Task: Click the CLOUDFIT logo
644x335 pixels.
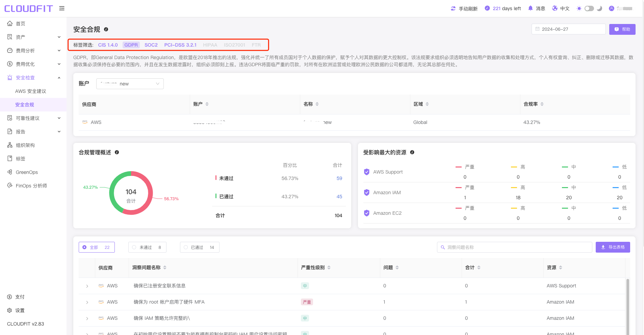Action: tap(28, 8)
